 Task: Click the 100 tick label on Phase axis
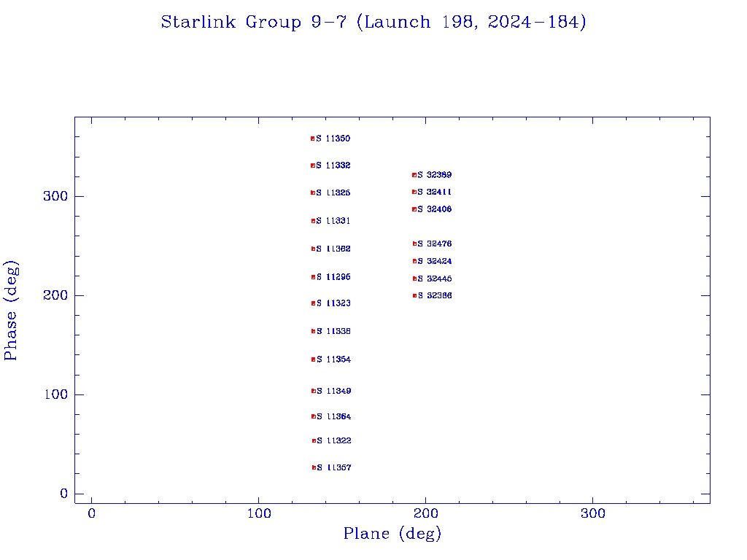tap(56, 394)
